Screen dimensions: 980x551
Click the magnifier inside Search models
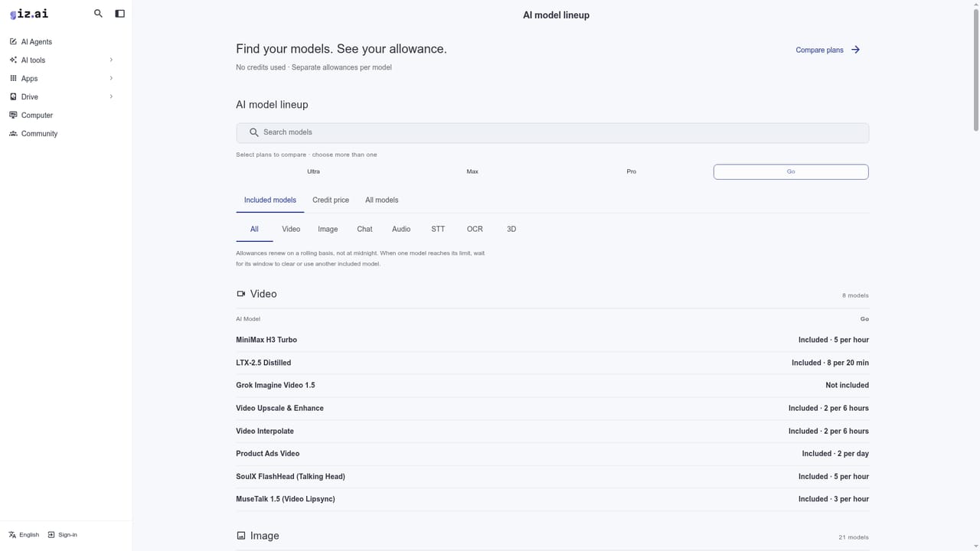254,132
